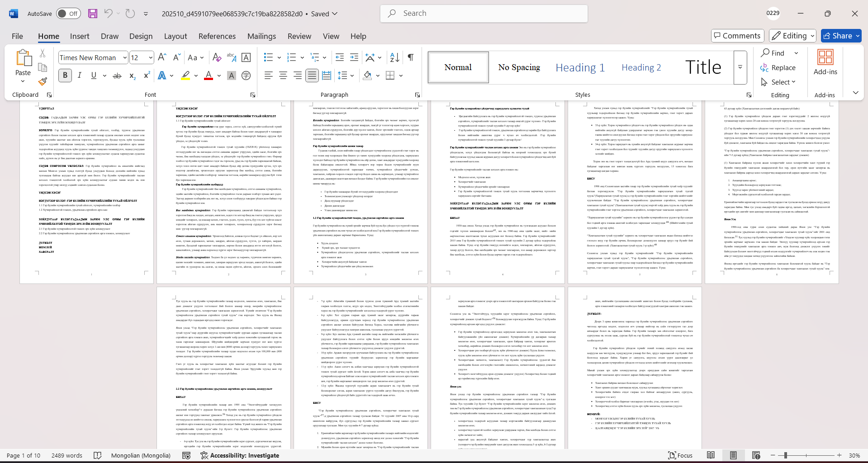
Task: Open the Editing mode dropdown
Action: tap(793, 36)
